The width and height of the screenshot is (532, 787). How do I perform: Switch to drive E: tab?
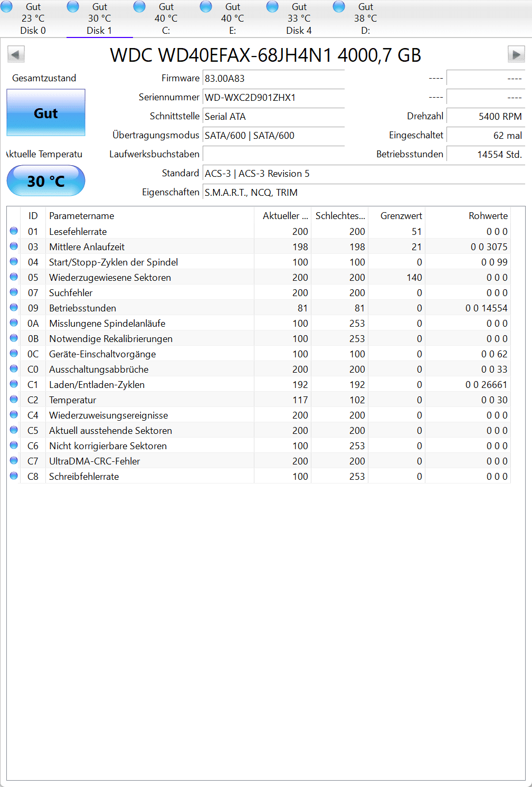point(233,18)
